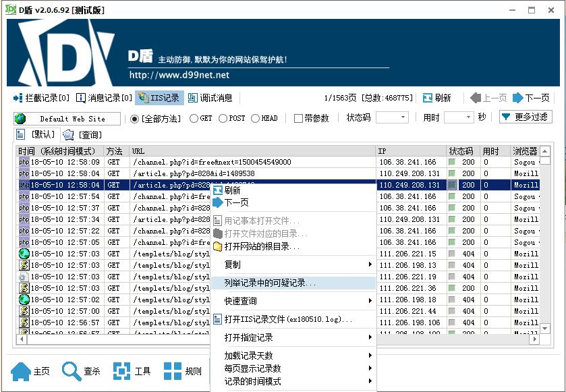This screenshot has width=566, height=392.
Task: Sort by the IP column header
Action: (x=411, y=151)
